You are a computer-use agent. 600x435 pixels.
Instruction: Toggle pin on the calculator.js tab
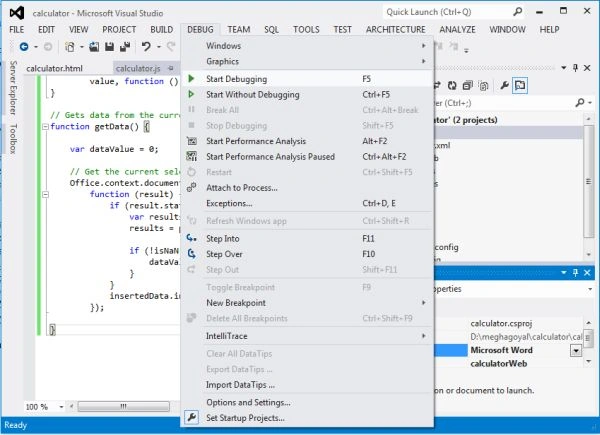point(171,68)
